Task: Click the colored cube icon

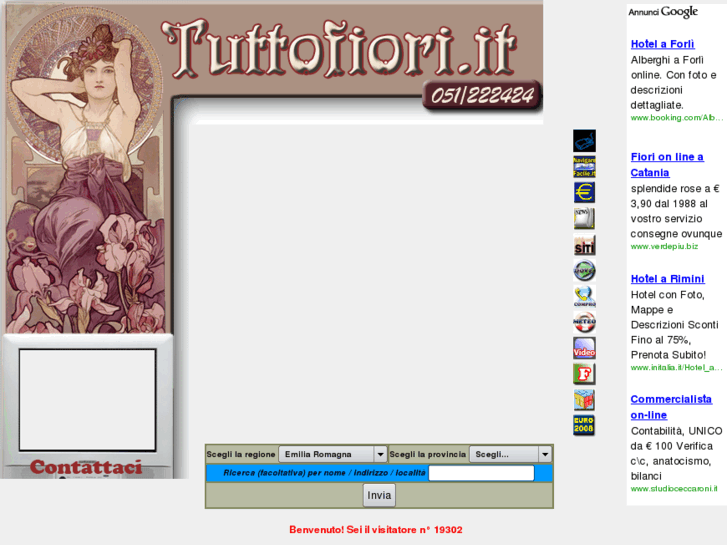Action: 584,400
